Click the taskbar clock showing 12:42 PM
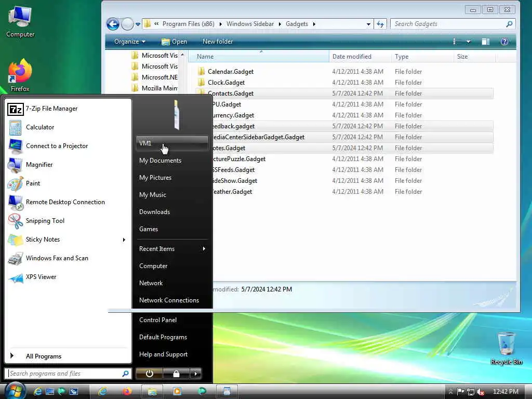The height and width of the screenshot is (399, 532). point(505,392)
